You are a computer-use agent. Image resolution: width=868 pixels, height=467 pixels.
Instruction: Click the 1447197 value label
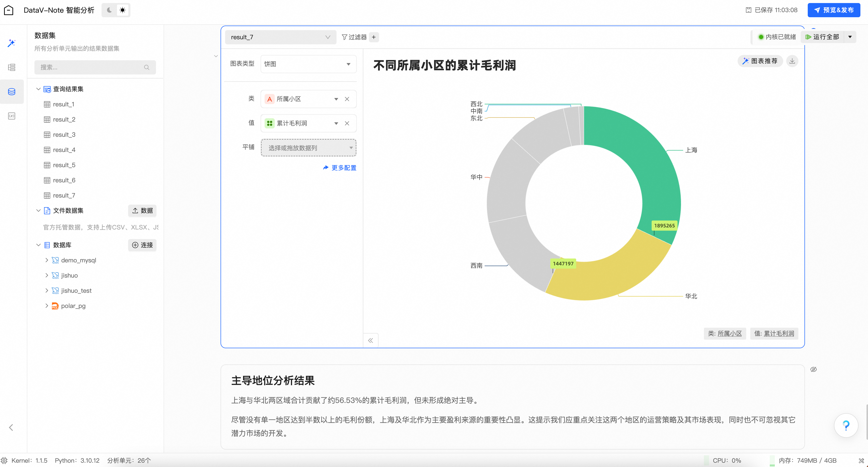coord(563,263)
